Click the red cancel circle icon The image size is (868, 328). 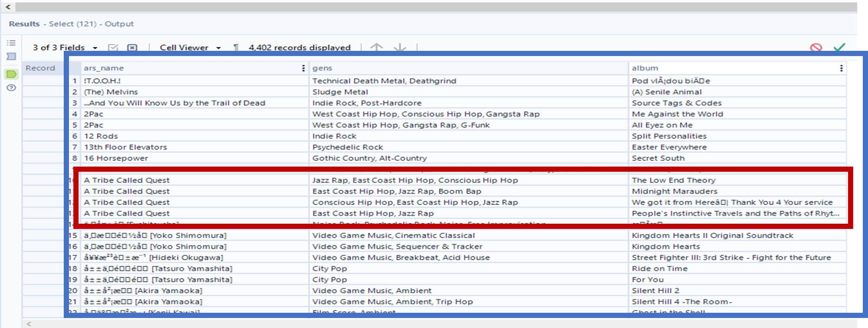tap(816, 47)
